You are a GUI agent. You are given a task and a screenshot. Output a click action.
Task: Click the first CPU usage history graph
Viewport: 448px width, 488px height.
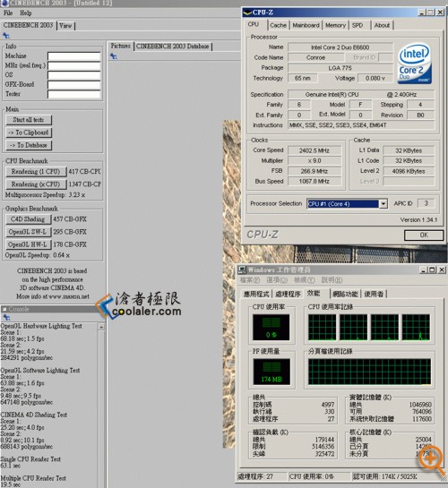point(322,327)
